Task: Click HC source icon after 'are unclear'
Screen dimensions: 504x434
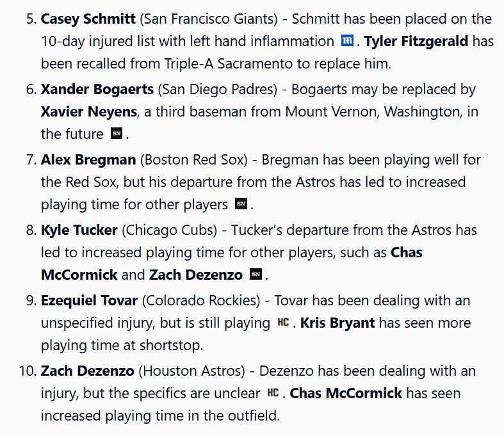Action: pos(273,392)
